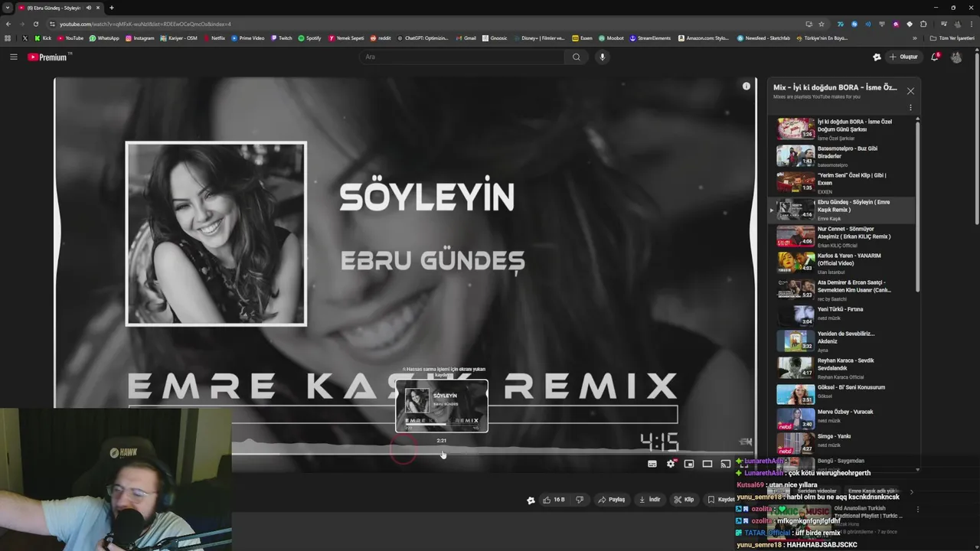Open the apps grid in bookmarks bar
Image resolution: width=980 pixels, height=551 pixels.
click(8, 38)
